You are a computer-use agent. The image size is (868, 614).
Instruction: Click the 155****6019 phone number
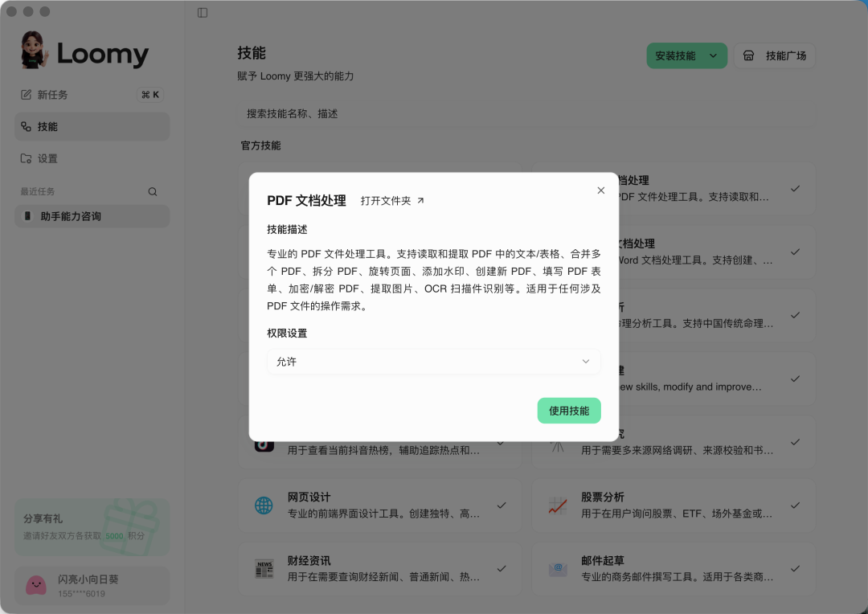(81, 594)
